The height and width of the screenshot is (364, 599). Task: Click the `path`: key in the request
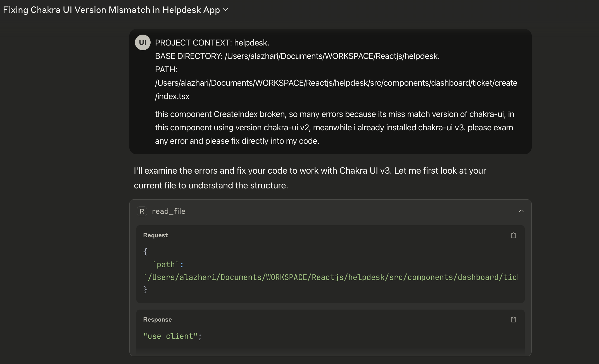168,264
